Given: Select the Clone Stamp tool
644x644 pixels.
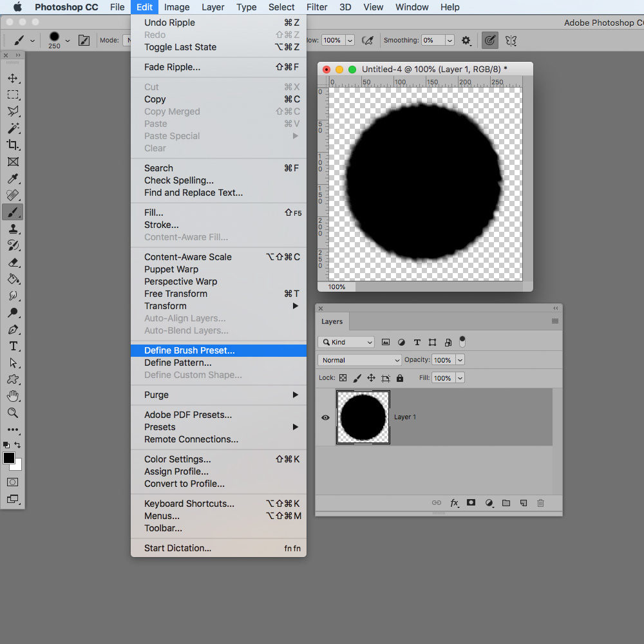Looking at the screenshot, I should point(13,229).
